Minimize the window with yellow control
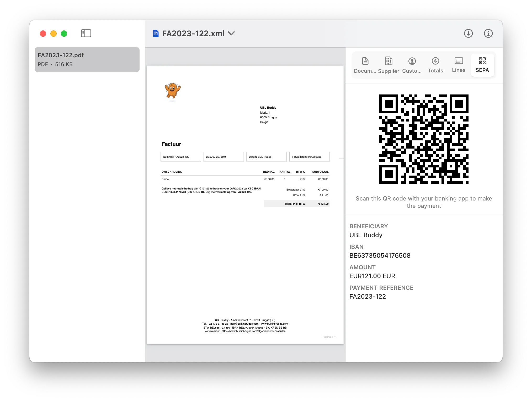532x401 pixels. pos(53,34)
